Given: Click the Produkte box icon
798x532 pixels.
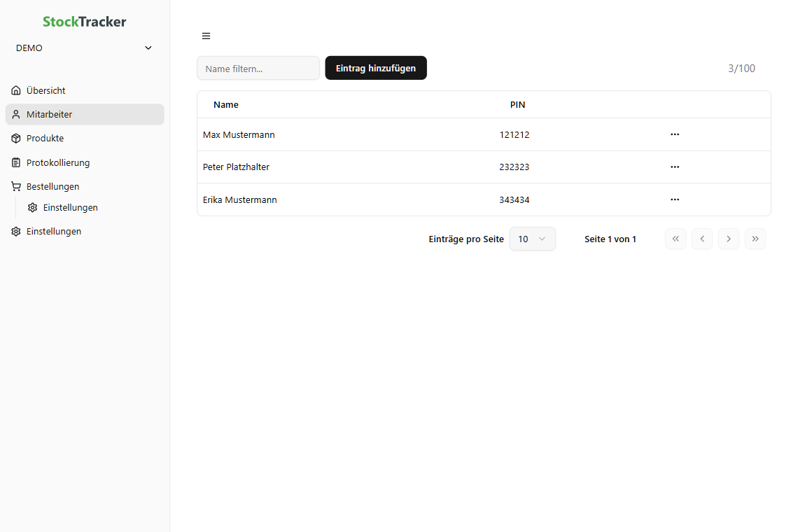Looking at the screenshot, I should click(x=16, y=139).
